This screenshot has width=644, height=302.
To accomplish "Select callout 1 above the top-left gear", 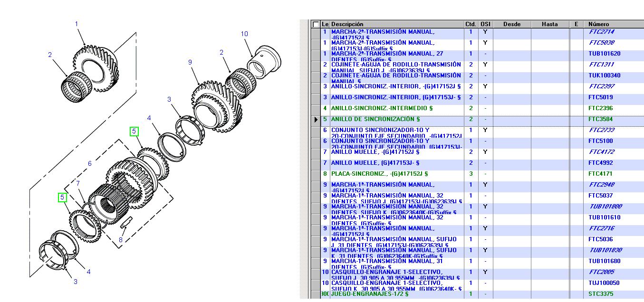I will pos(77,24).
